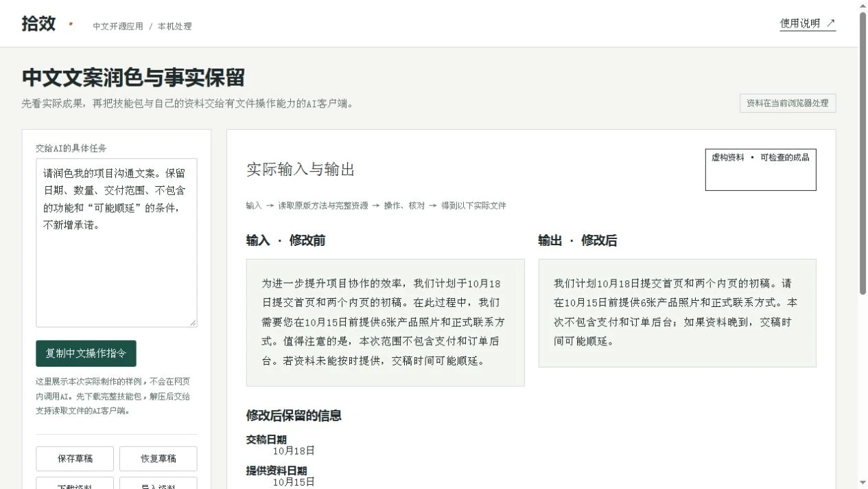This screenshot has width=868, height=489.
Task: Click the subtitle 先看实际成果 description
Action: [x=188, y=104]
